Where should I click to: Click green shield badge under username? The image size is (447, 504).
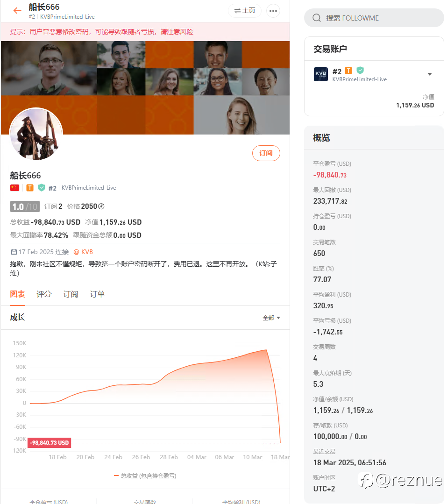(42, 187)
